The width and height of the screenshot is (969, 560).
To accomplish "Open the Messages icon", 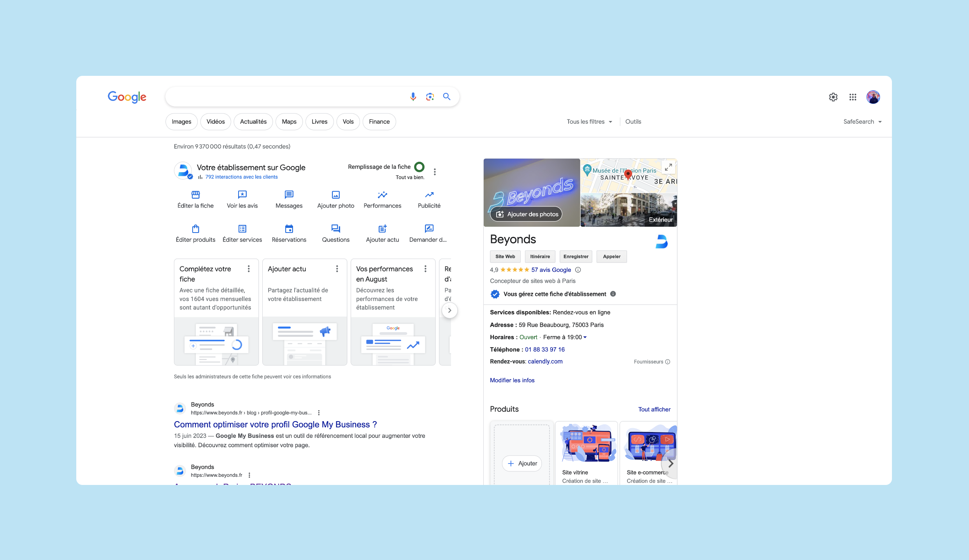I will click(x=288, y=195).
